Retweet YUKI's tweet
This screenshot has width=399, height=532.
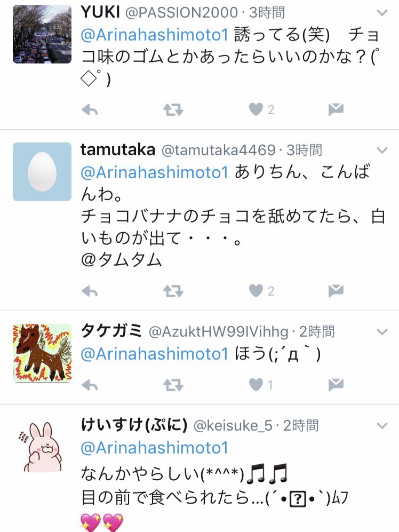click(173, 109)
